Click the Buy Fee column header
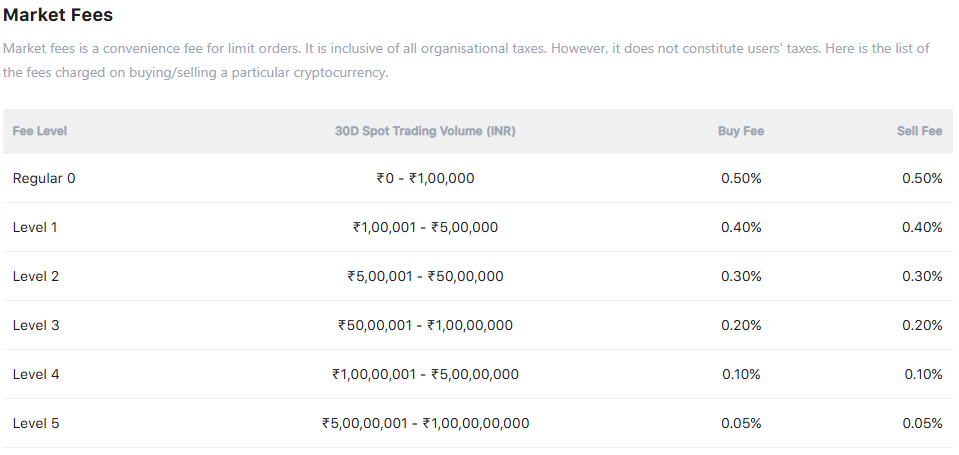 (x=741, y=131)
